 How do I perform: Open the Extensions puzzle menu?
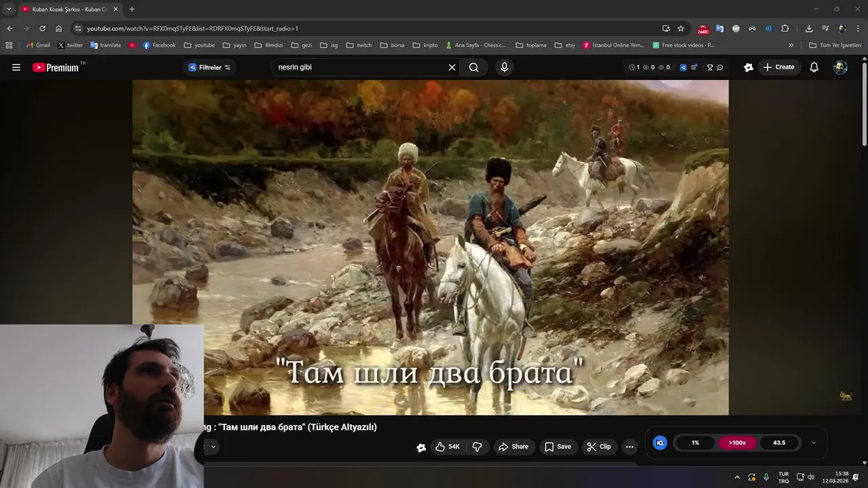(785, 28)
